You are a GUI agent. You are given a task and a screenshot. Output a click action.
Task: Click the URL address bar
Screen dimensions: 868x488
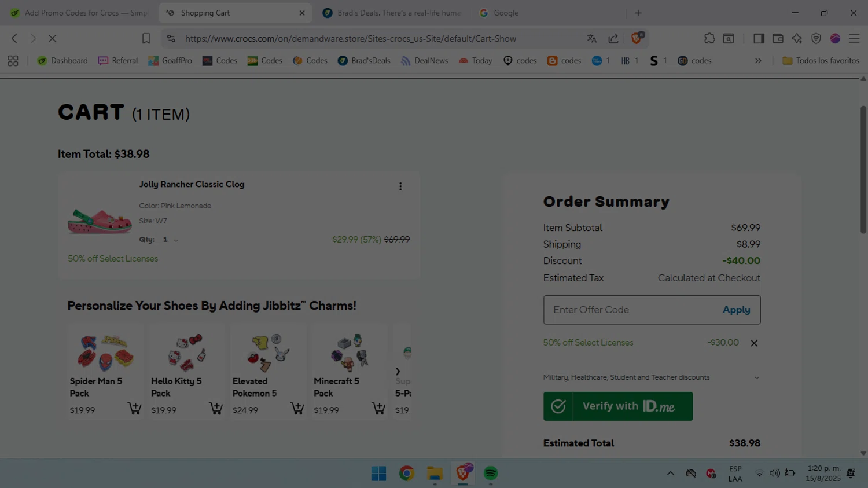point(350,38)
